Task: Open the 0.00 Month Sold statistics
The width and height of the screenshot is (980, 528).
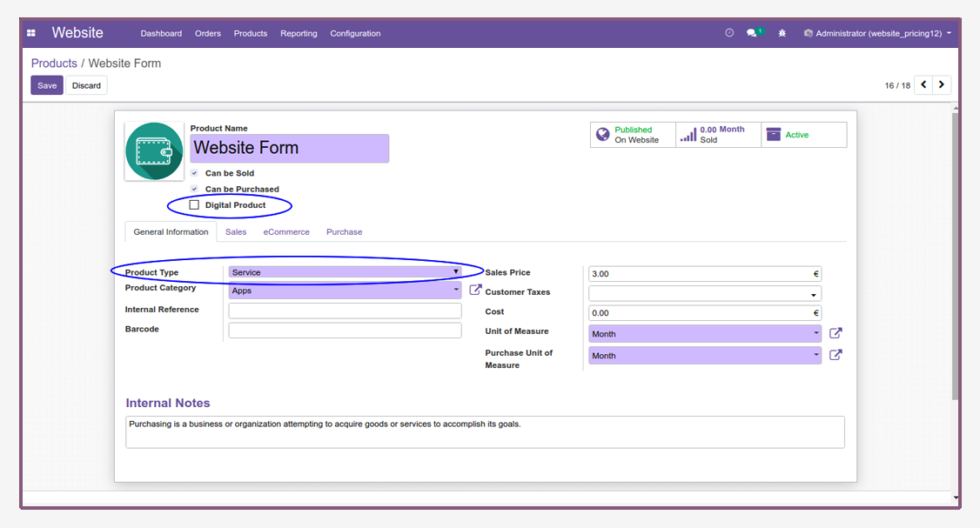Action: click(x=718, y=135)
